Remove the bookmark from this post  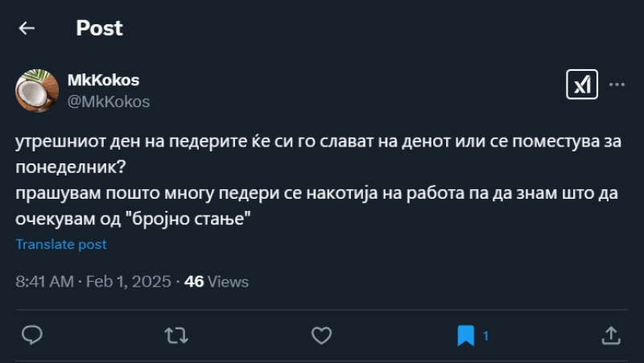tap(466, 334)
